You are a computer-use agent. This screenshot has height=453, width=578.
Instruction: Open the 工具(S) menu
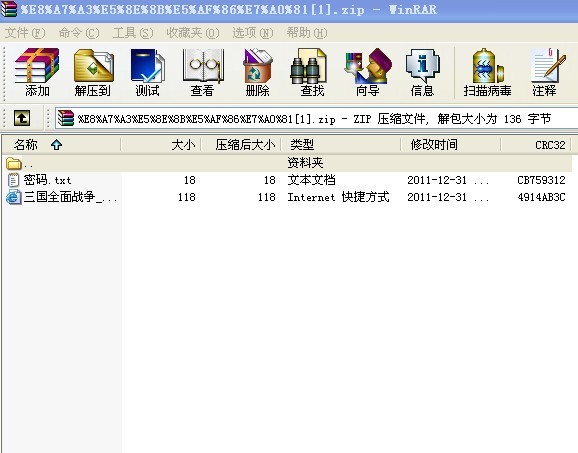(133, 33)
